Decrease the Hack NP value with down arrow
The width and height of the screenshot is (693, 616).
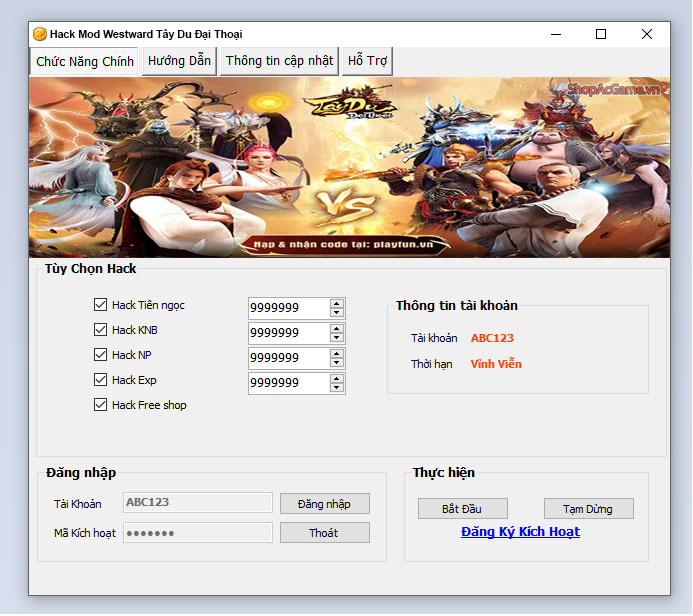point(337,362)
